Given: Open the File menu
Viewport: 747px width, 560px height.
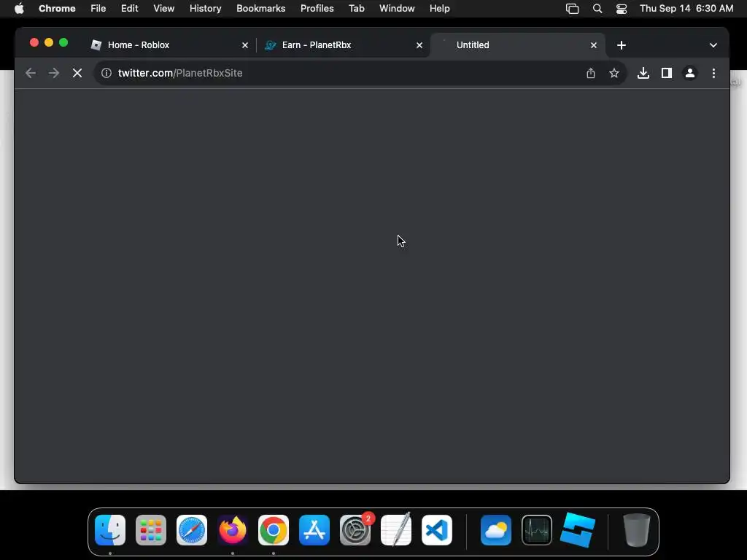Looking at the screenshot, I should click(98, 8).
